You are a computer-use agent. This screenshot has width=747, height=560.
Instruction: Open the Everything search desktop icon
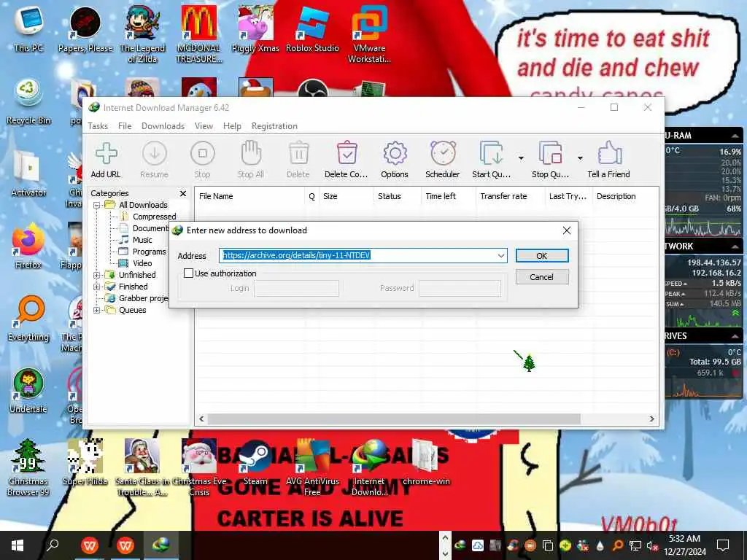coord(28,318)
